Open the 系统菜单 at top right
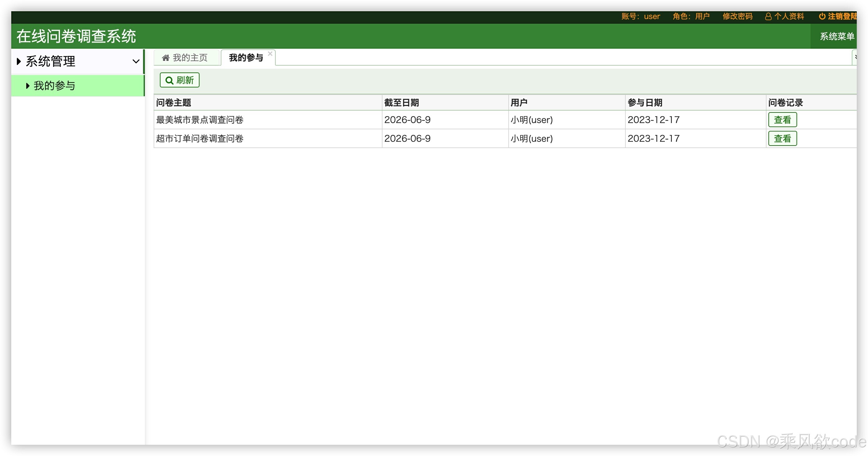The image size is (868, 456). click(x=837, y=37)
